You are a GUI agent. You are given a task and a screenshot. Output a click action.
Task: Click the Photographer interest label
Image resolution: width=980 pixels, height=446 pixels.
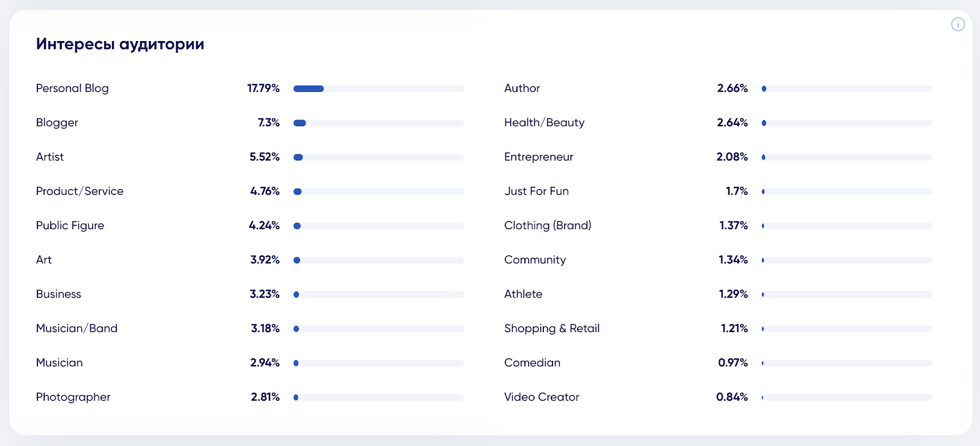[73, 397]
